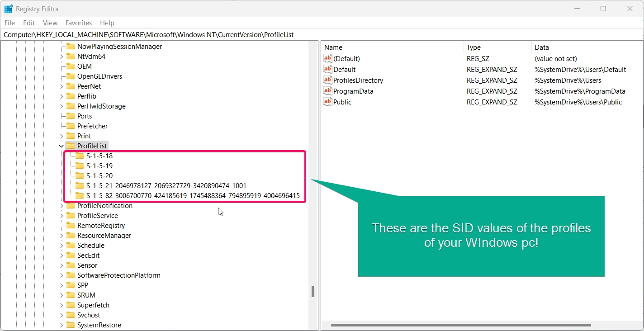Select the ProfilesDirectory value name
644x331 pixels.
358,80
